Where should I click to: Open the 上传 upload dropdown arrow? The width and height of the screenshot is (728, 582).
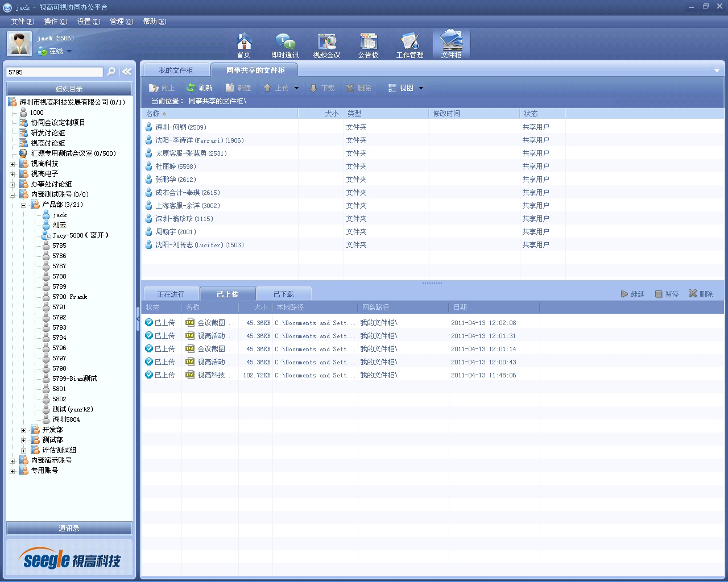click(296, 88)
